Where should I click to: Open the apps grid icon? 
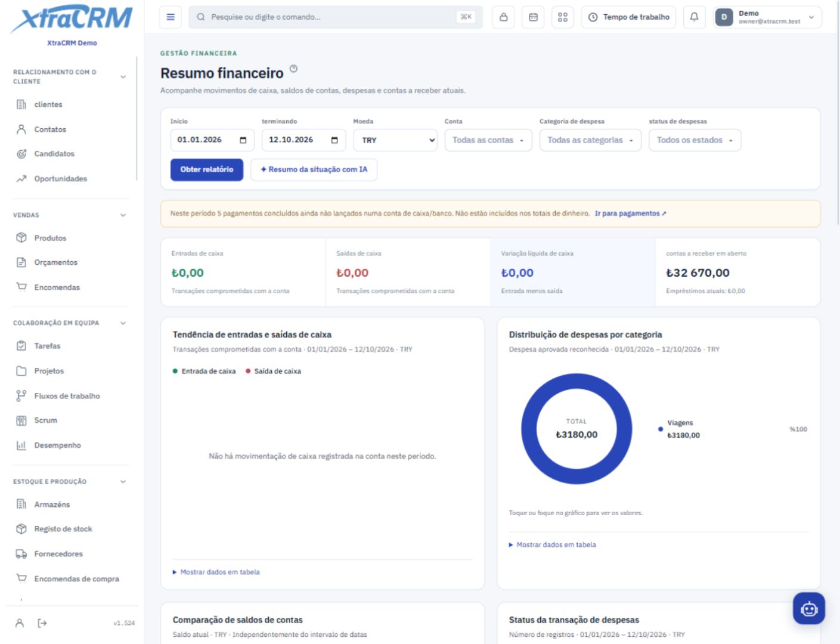pyautogui.click(x=563, y=17)
